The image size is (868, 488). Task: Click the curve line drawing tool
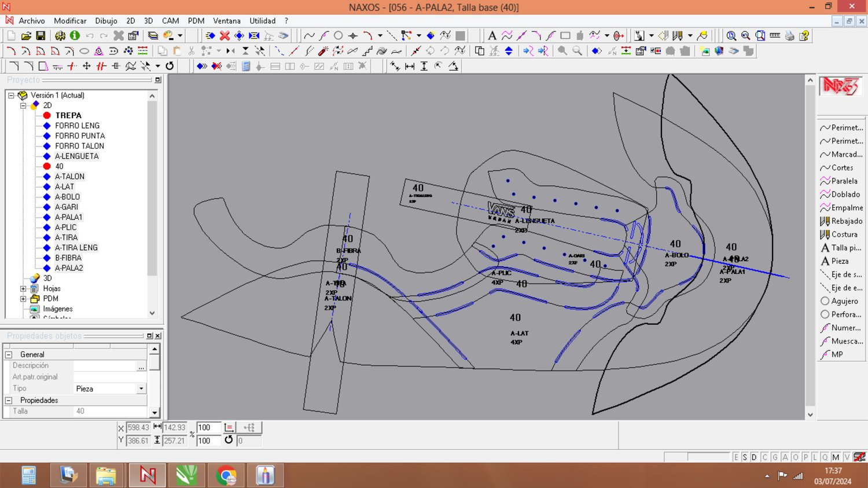(x=310, y=36)
